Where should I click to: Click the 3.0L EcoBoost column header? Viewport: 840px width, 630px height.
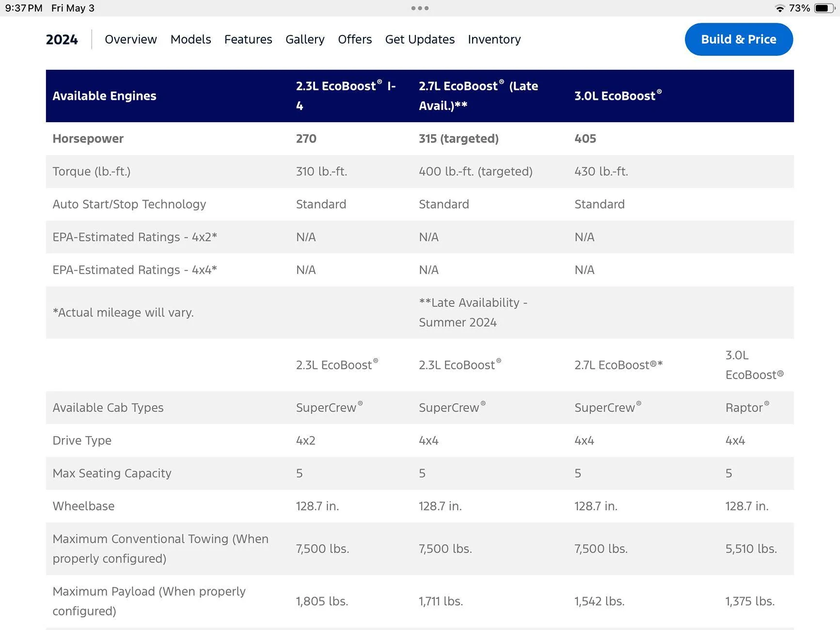pyautogui.click(x=618, y=95)
